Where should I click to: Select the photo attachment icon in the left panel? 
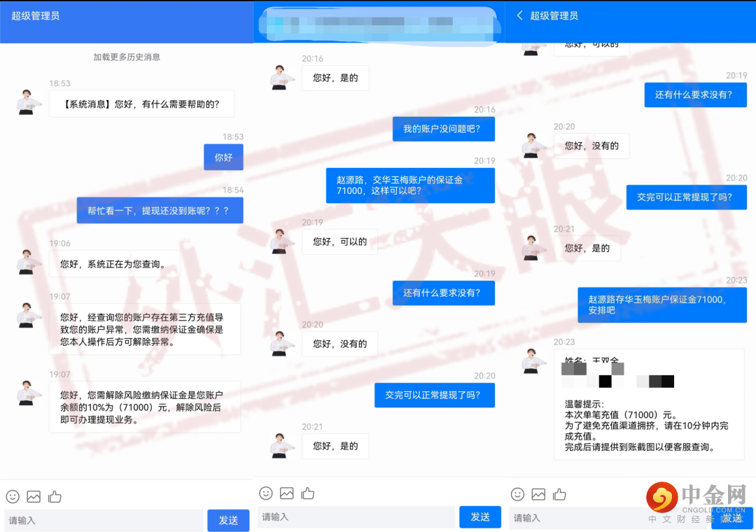point(34,496)
